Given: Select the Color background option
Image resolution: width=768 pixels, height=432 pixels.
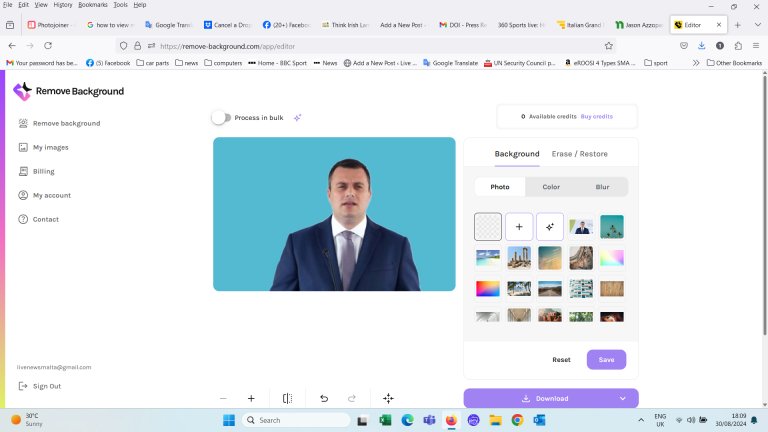Looking at the screenshot, I should 551,187.
